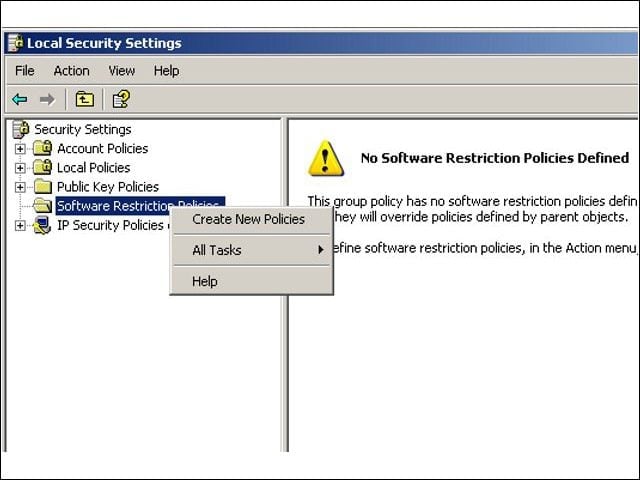Click the Local Policies folder icon
The image size is (640, 480).
pos(42,167)
